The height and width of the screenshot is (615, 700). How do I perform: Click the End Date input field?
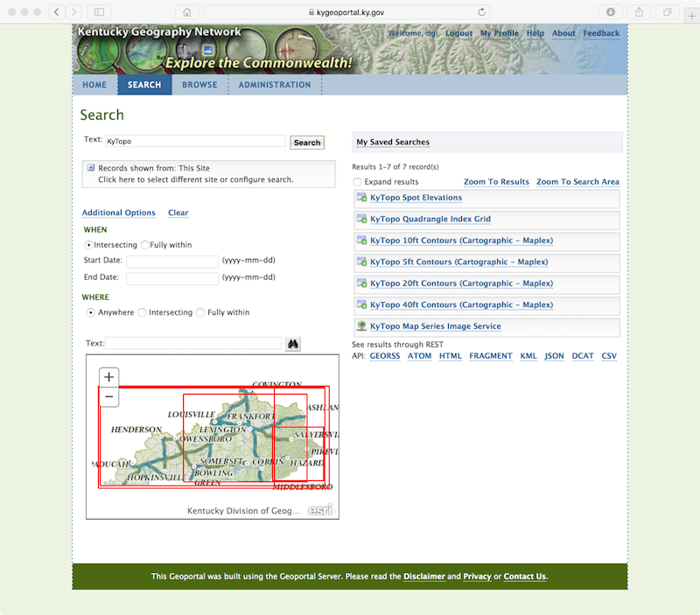click(x=172, y=278)
